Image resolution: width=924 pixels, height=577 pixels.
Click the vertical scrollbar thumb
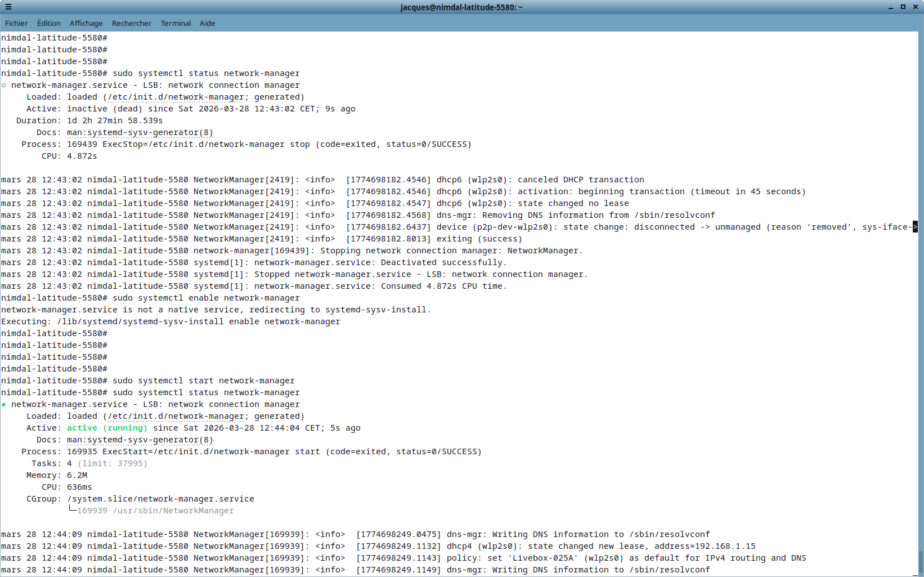pyautogui.click(x=921, y=561)
